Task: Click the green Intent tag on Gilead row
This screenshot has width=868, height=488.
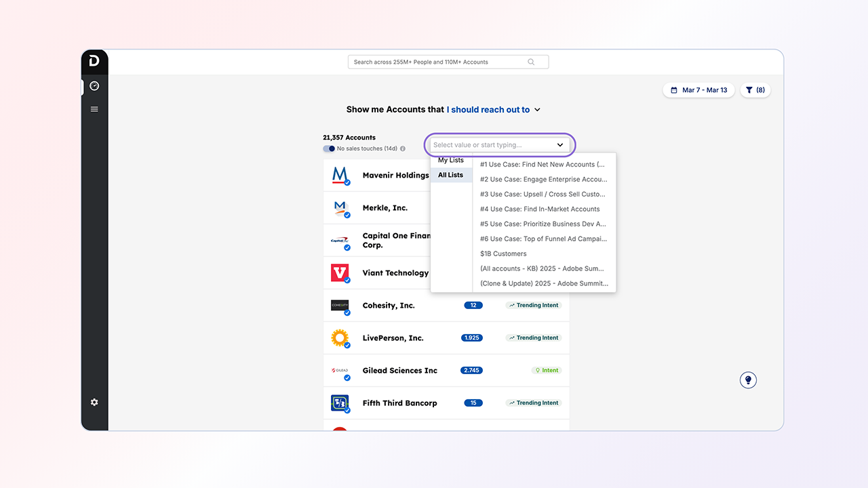Action: tap(547, 371)
